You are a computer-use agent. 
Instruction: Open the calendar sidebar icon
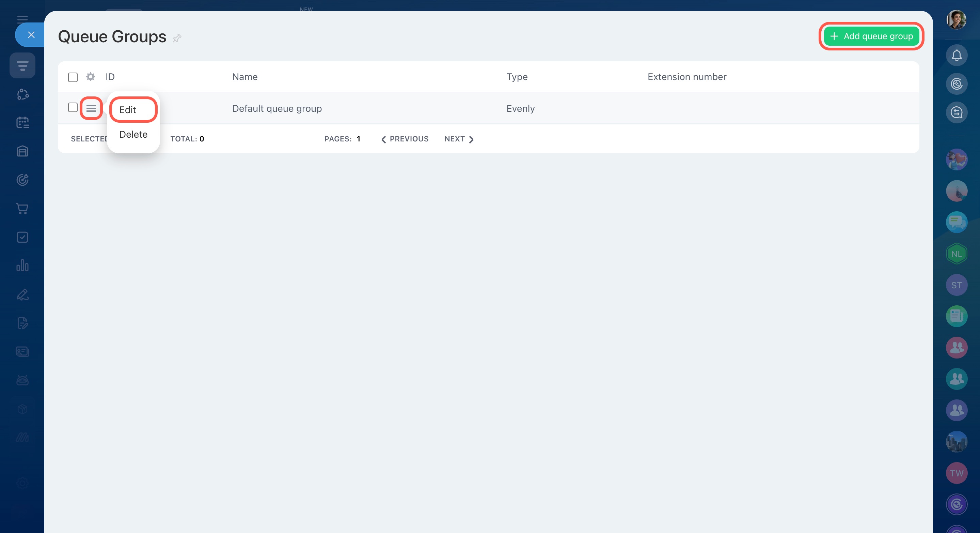[x=22, y=123]
